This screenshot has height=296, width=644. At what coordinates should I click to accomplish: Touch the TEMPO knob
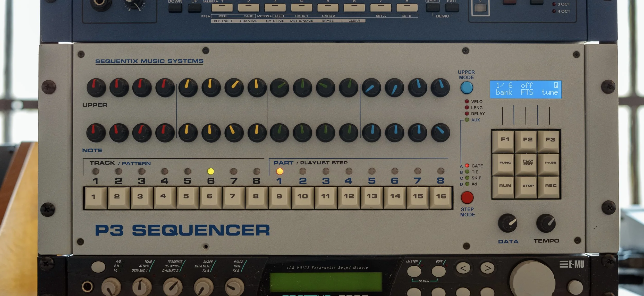(546, 223)
